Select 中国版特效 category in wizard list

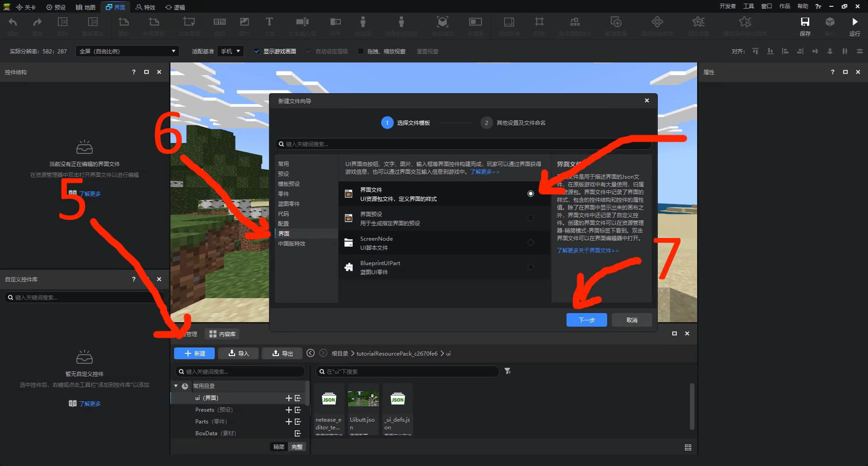[307, 243]
